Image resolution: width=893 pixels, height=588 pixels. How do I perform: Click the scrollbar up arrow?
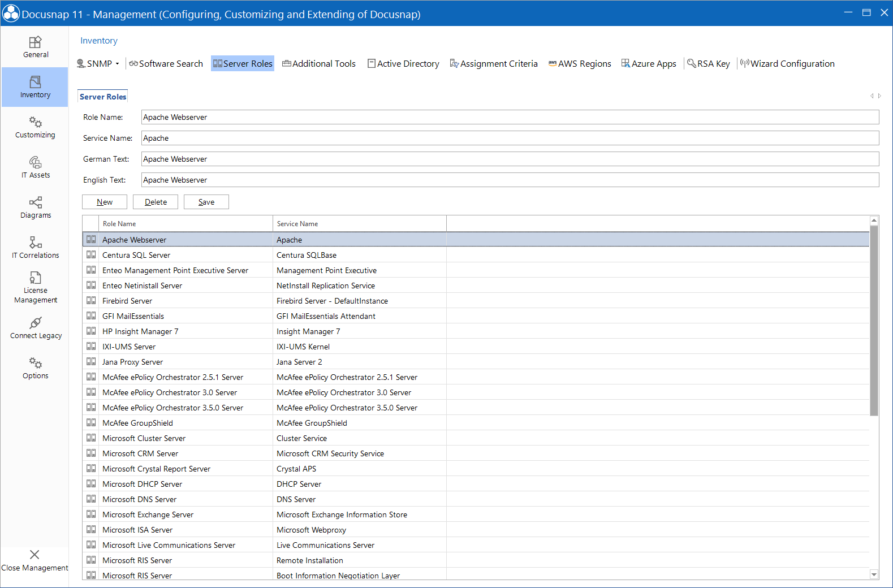coord(874,220)
